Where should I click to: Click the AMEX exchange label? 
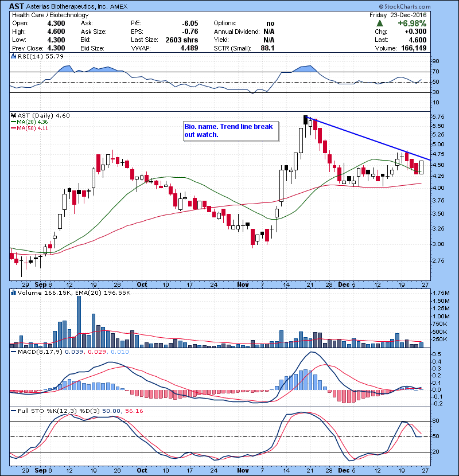coord(119,6)
